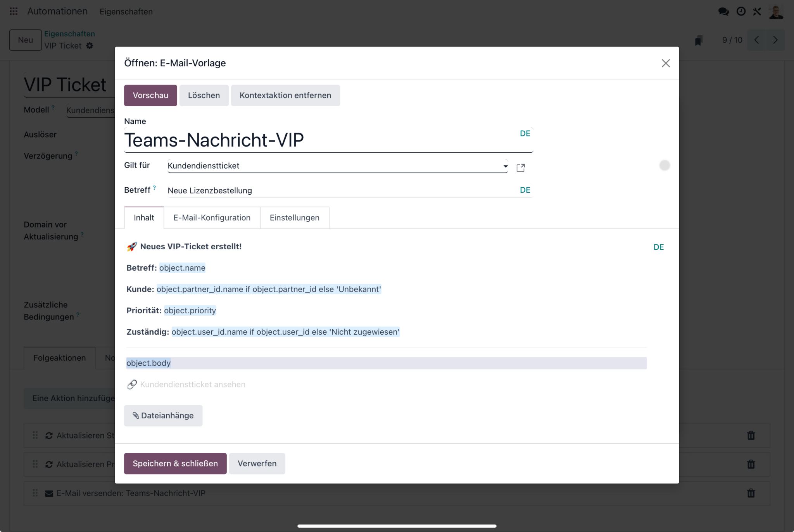This screenshot has width=794, height=532.
Task: Open the Kundendienstticket dropdown in Gilt für
Action: (x=505, y=166)
